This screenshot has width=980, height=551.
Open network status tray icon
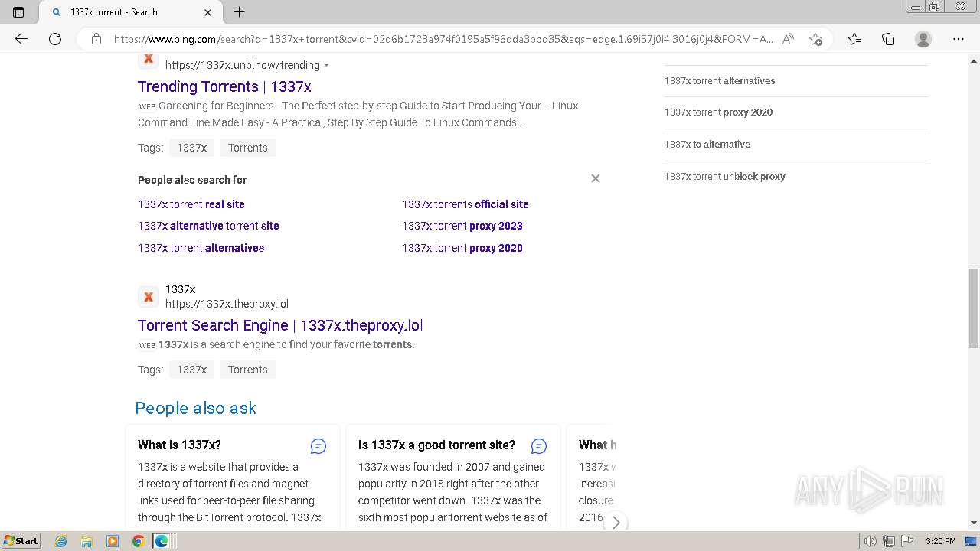(x=889, y=541)
